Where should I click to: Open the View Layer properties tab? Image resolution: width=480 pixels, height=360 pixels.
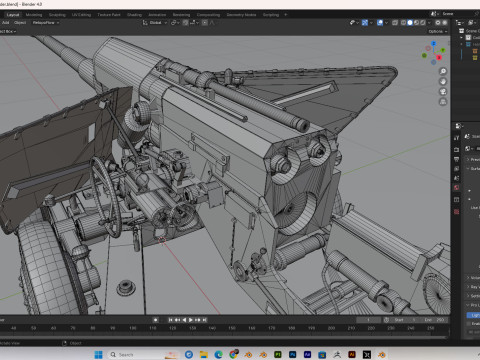point(457,169)
